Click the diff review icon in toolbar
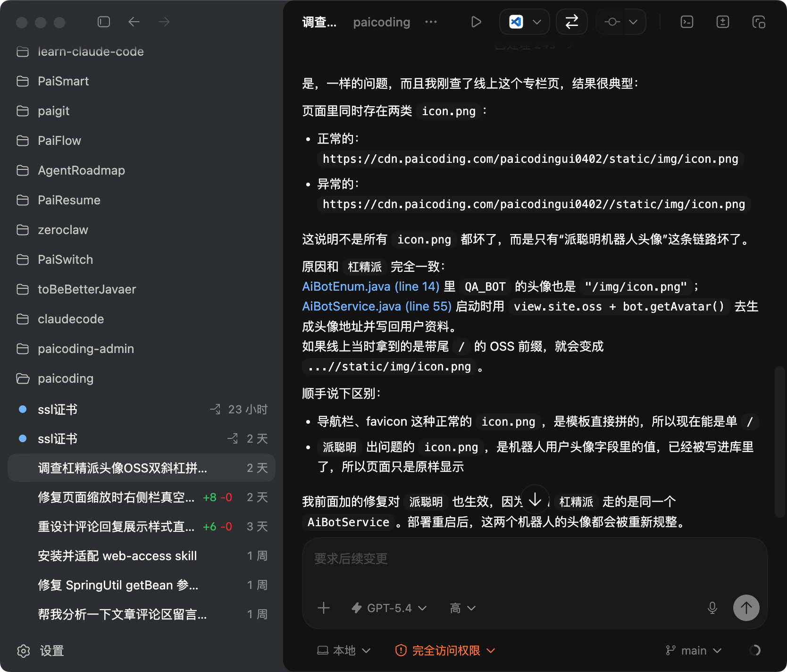This screenshot has width=787, height=672. [x=722, y=22]
